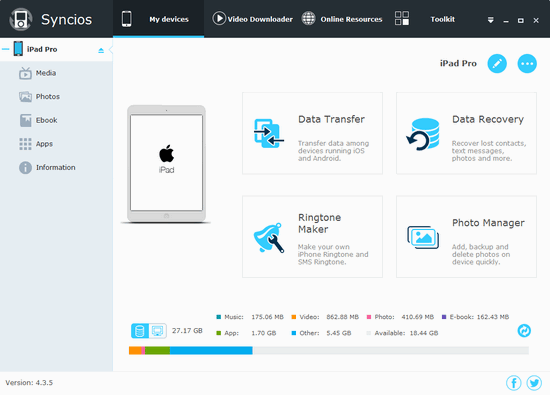Open more options with the three-dot button
This screenshot has height=395, width=550.
point(527,63)
